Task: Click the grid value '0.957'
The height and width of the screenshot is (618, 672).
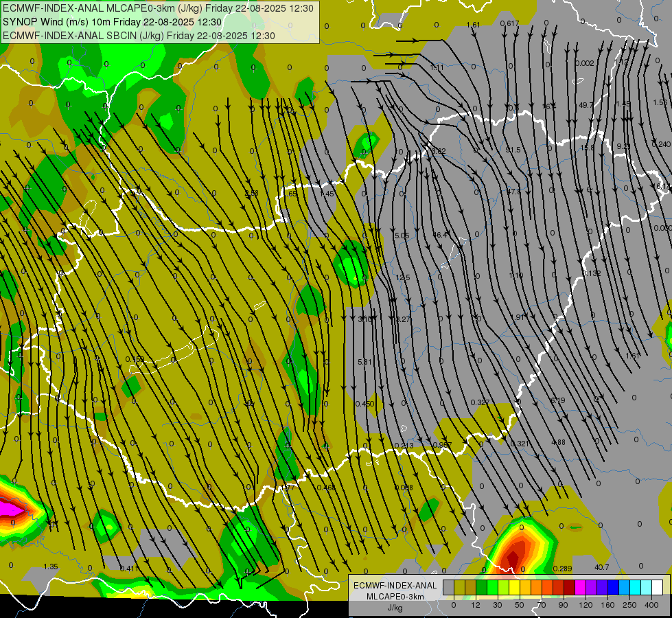Action: (442, 445)
